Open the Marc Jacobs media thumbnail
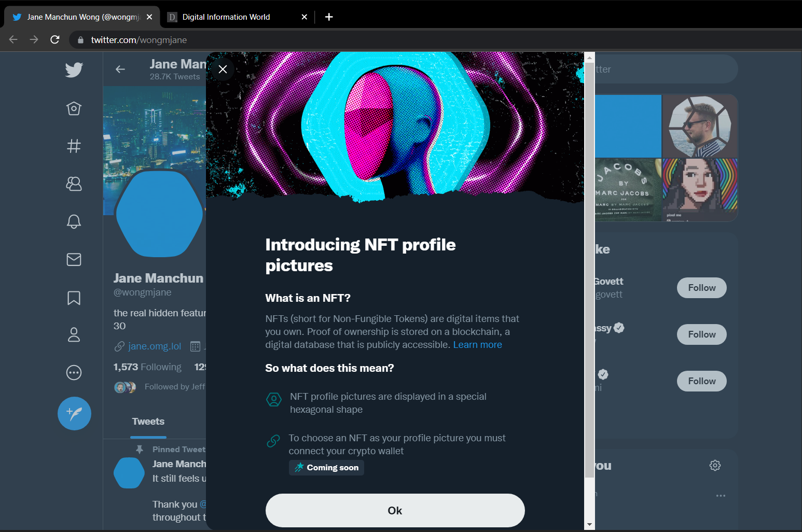The height and width of the screenshot is (532, 802). coord(628,190)
